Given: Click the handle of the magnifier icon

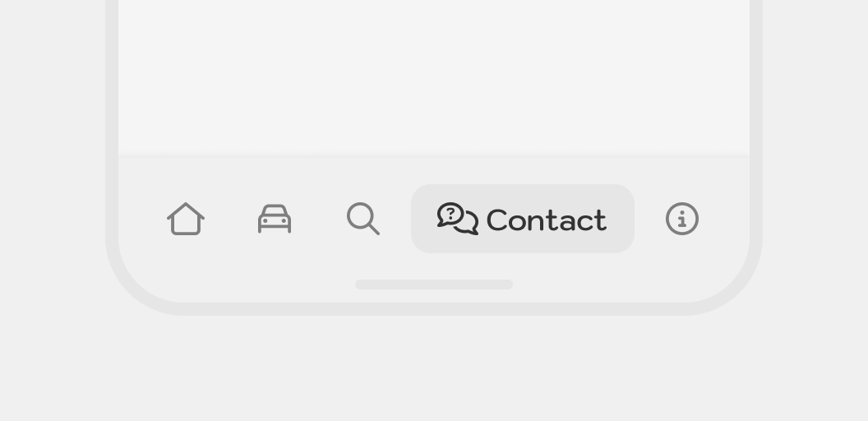Looking at the screenshot, I should pos(374,229).
